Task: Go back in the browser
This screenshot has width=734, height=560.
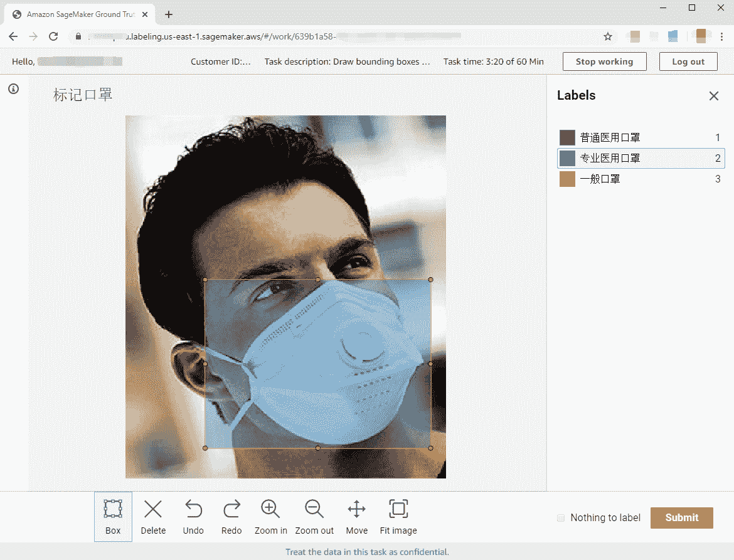Action: click(13, 36)
